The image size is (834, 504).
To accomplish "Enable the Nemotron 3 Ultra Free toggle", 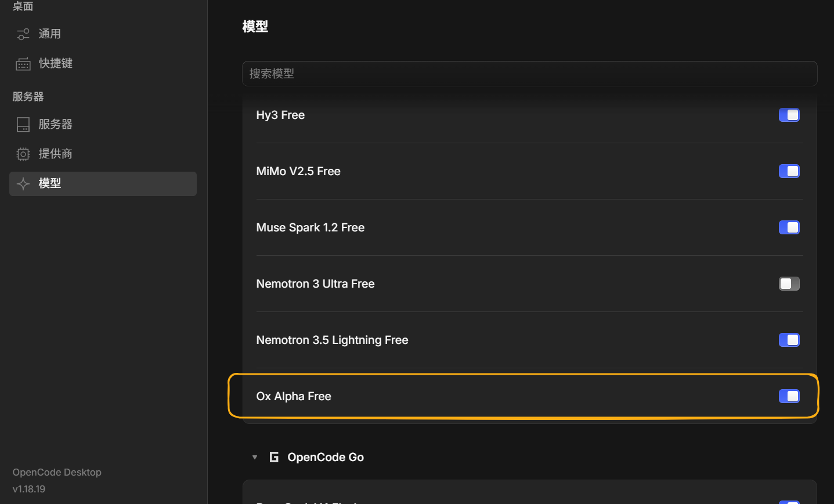I will click(x=789, y=284).
